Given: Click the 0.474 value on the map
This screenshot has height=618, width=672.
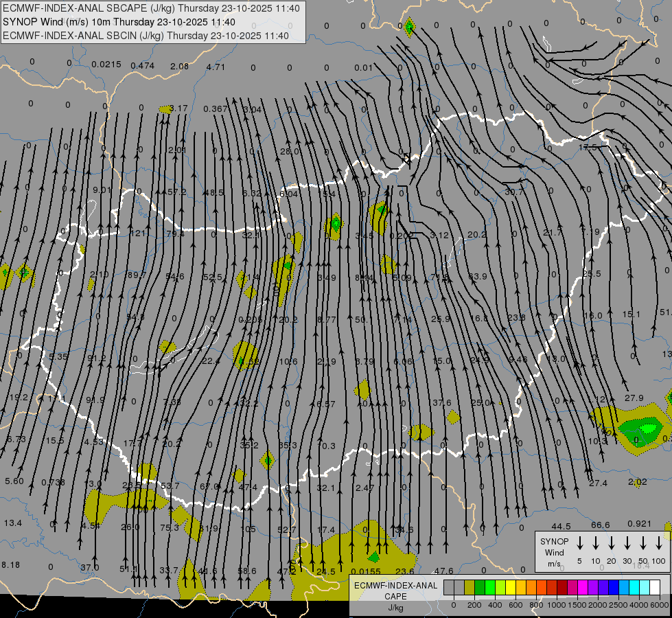Looking at the screenshot, I should [x=142, y=66].
